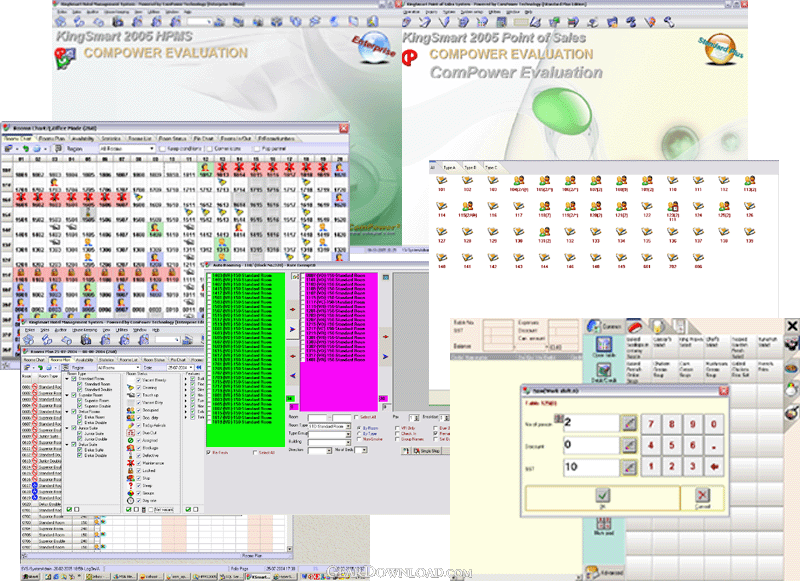Collapse the Standard Room tree node
800x581 pixels.
point(67,379)
